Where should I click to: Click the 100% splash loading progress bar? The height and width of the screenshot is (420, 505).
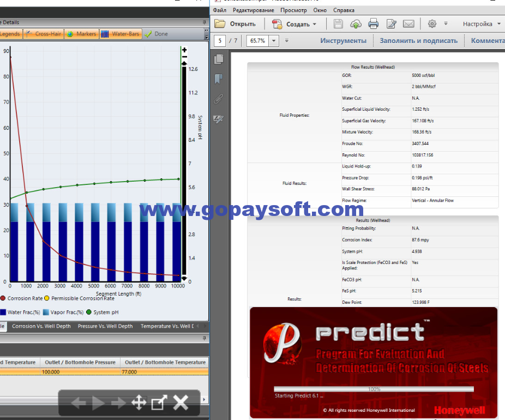click(x=374, y=389)
